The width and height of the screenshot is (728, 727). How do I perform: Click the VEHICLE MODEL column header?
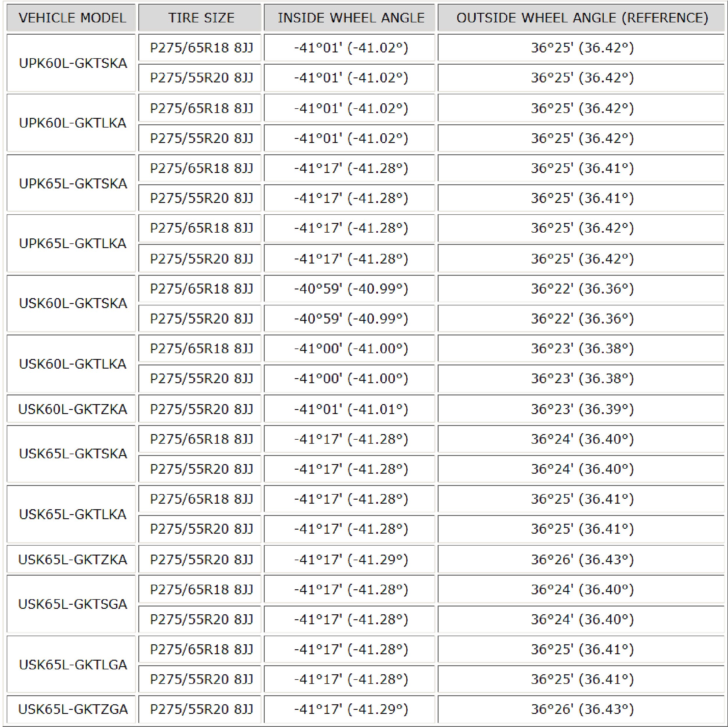pyautogui.click(x=72, y=18)
